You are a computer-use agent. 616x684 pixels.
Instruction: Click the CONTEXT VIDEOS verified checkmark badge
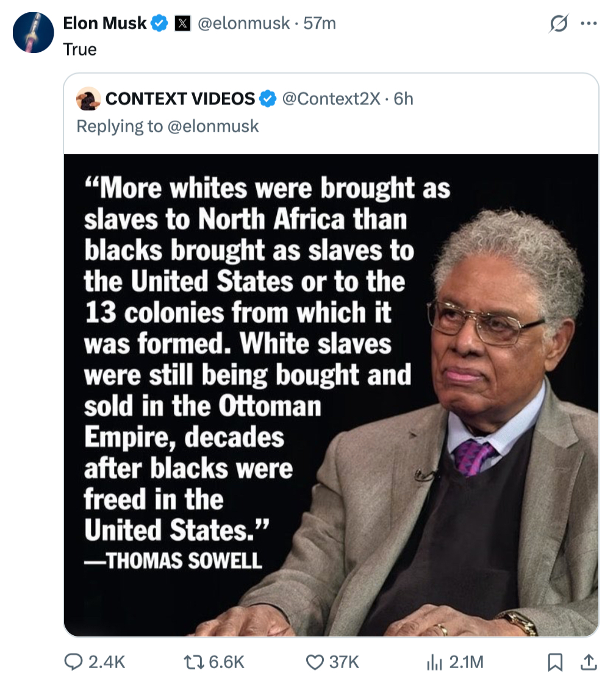point(268,98)
